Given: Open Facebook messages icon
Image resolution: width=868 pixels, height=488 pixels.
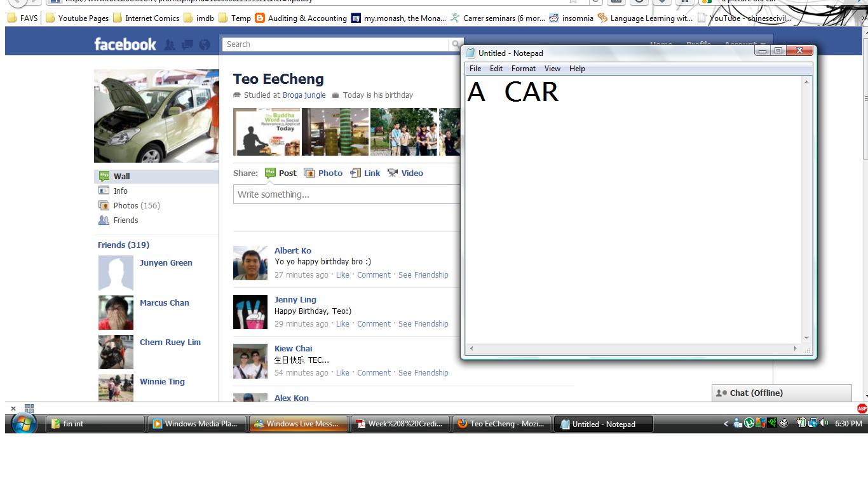Looking at the screenshot, I should (187, 44).
